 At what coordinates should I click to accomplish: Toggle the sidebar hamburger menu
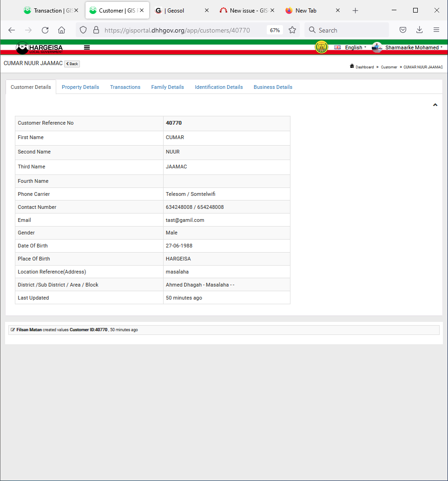(x=87, y=47)
